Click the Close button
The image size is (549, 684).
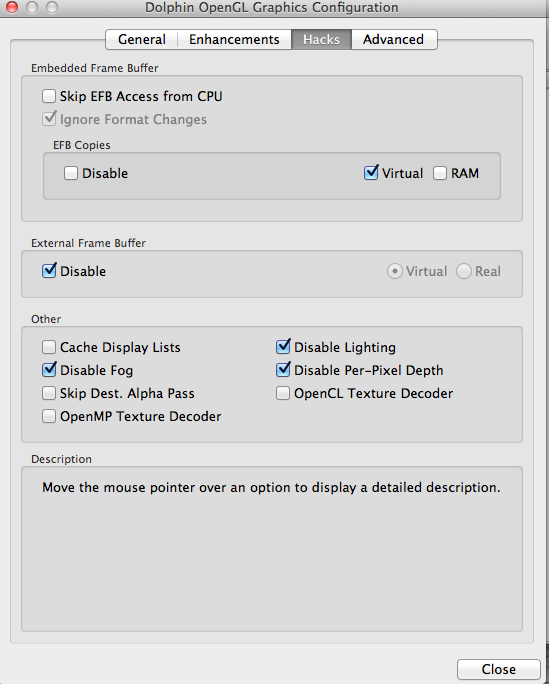tap(498, 669)
